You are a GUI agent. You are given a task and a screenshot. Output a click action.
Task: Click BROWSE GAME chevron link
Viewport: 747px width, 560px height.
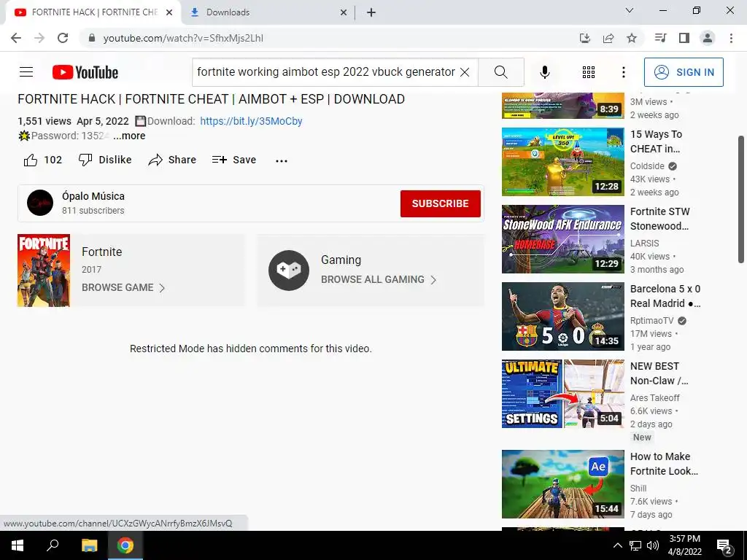point(123,287)
